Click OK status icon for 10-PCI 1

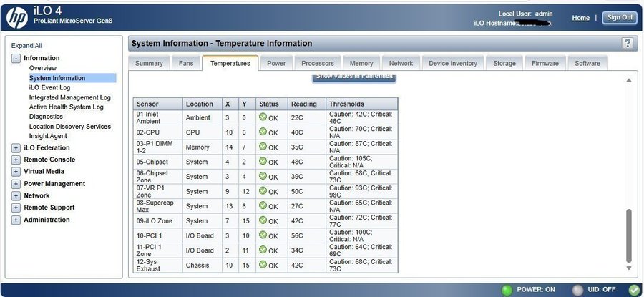tap(263, 235)
